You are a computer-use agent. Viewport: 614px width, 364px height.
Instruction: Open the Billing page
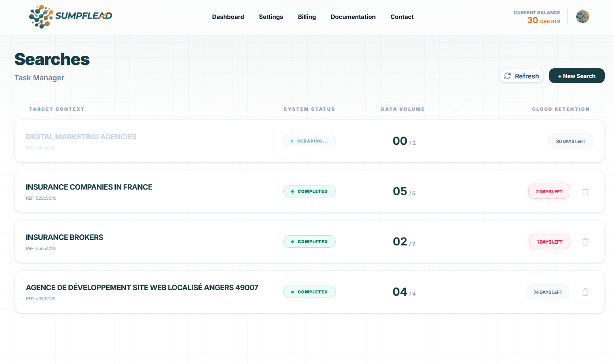tap(307, 17)
